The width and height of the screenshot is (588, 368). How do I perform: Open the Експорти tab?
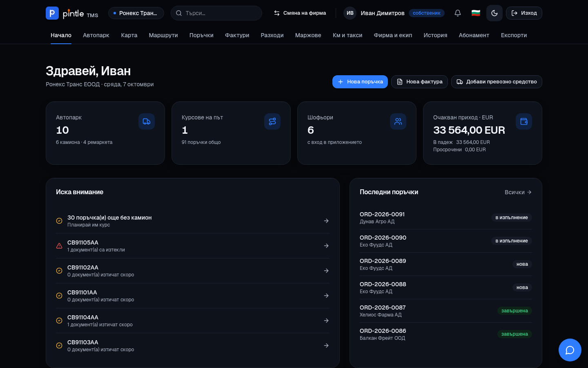pyautogui.click(x=514, y=35)
